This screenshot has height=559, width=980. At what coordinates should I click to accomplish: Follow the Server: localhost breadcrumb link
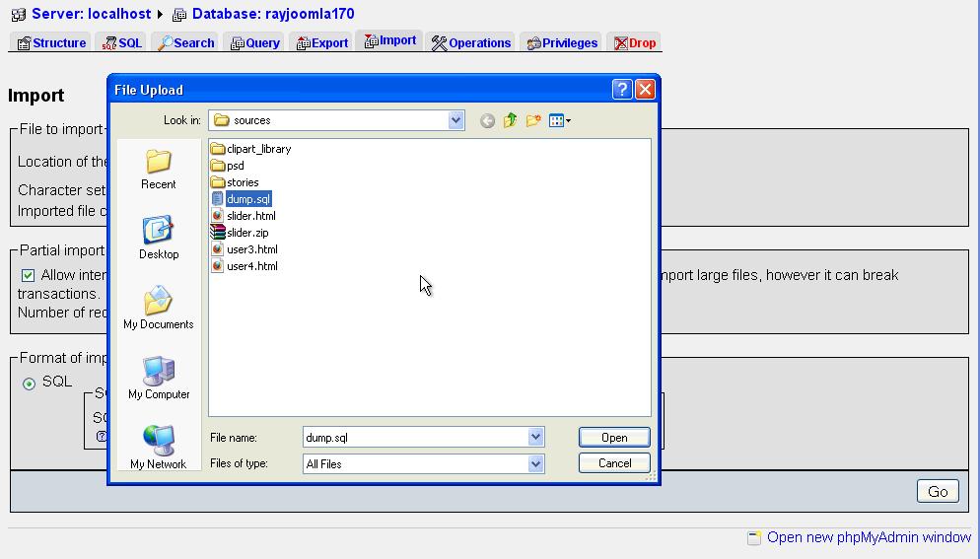[92, 14]
